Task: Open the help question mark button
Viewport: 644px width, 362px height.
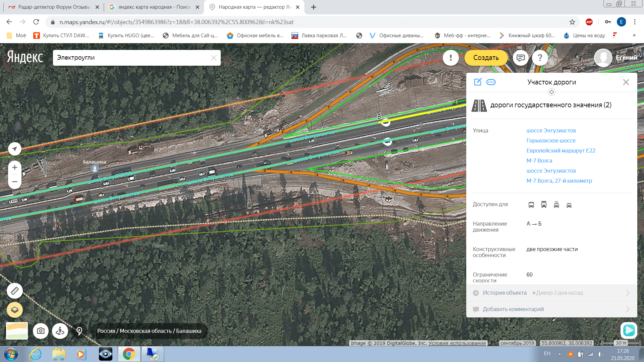Action: 540,58
